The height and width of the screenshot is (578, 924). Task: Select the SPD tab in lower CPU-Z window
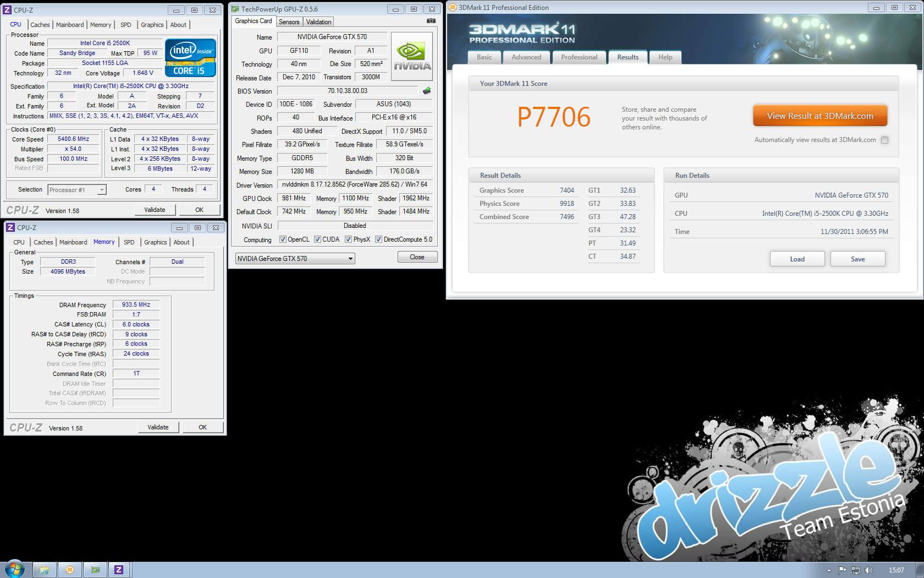(129, 242)
